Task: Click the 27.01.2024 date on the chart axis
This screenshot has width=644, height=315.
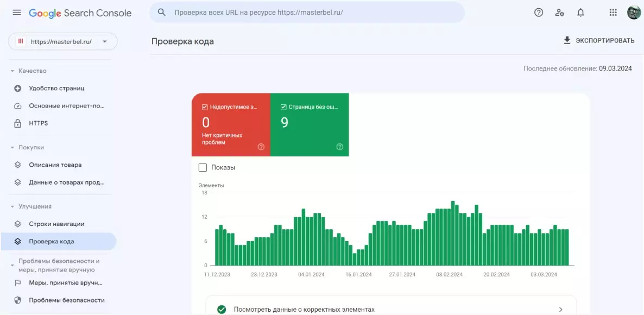Action: click(402, 275)
